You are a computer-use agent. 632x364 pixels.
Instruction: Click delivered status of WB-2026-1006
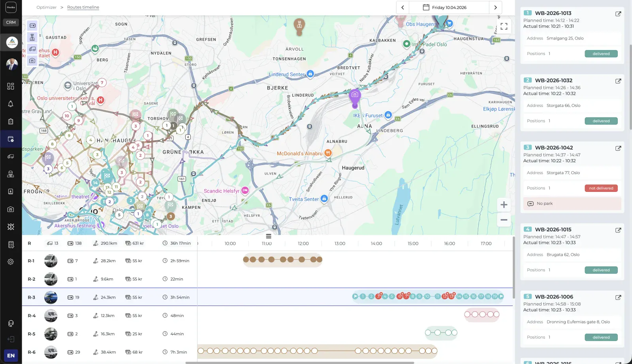[601, 337]
